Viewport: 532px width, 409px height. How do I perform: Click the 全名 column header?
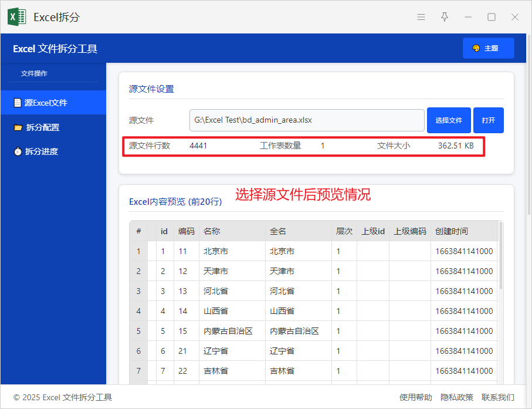298,231
